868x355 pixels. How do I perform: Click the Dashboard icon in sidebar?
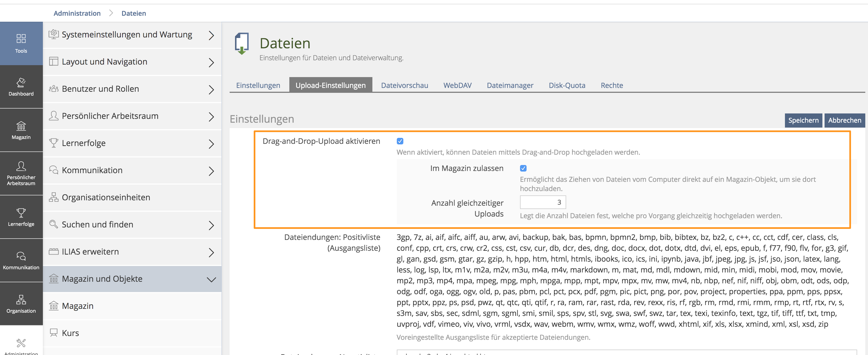pyautogui.click(x=21, y=87)
